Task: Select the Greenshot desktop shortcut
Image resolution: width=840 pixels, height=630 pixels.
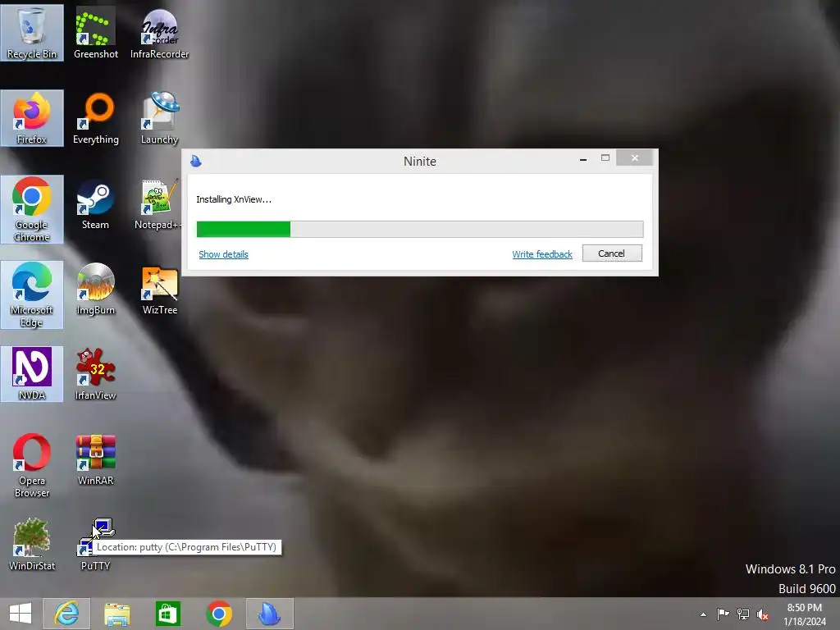Action: coord(95,33)
